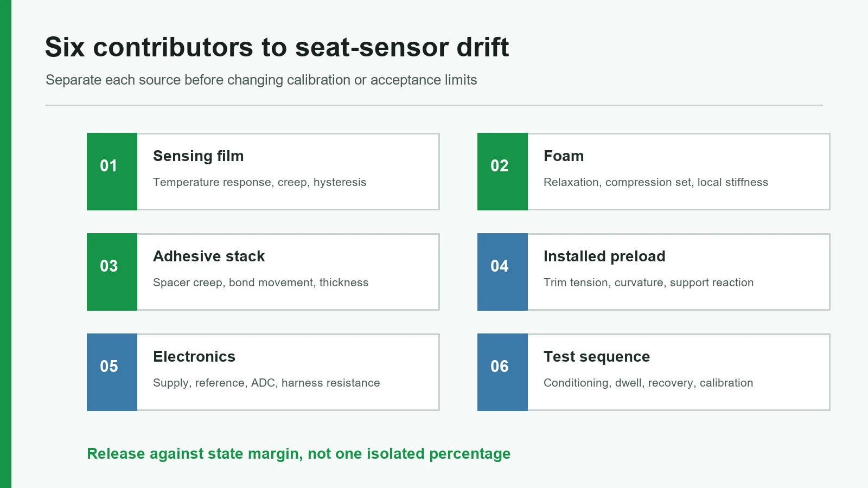Click 'Supply, reference, ADC, harness resistance' text
Screen dimensions: 868x488
[x=266, y=383]
